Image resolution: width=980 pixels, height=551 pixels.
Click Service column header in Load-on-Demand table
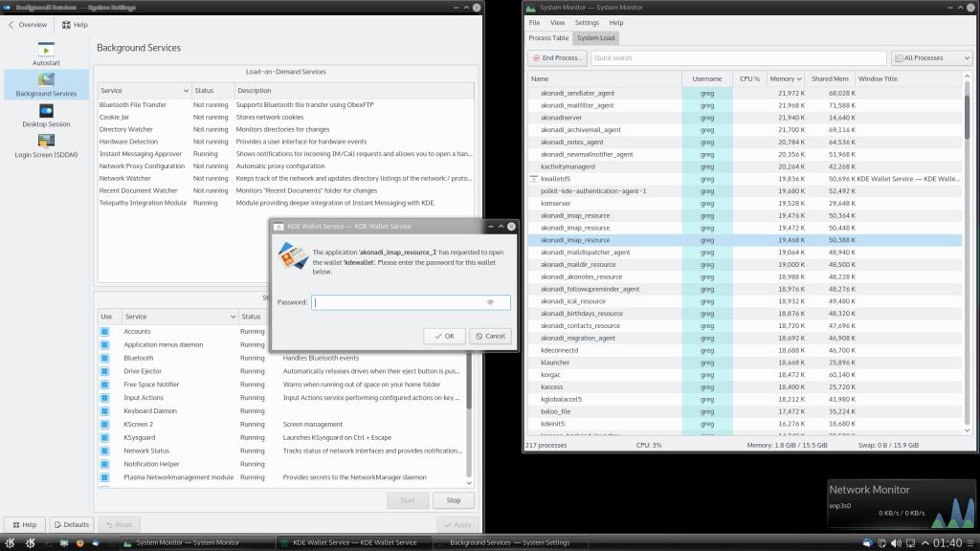tap(144, 91)
